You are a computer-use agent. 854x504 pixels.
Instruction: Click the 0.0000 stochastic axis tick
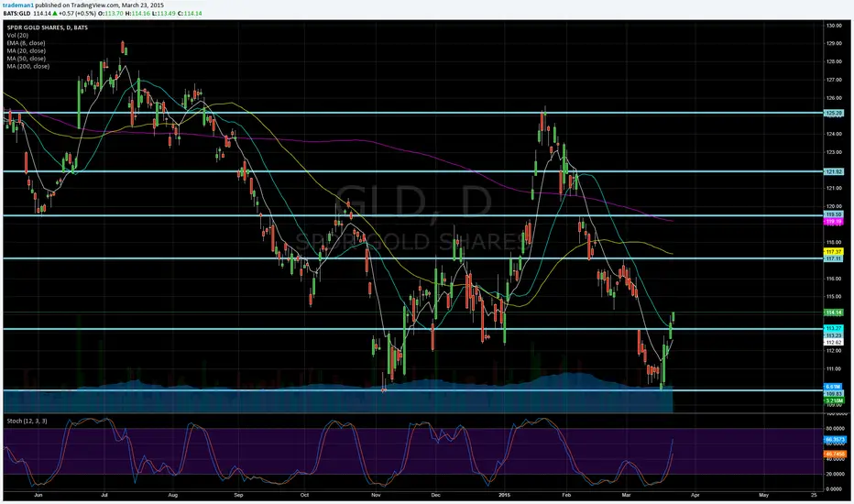point(836,488)
